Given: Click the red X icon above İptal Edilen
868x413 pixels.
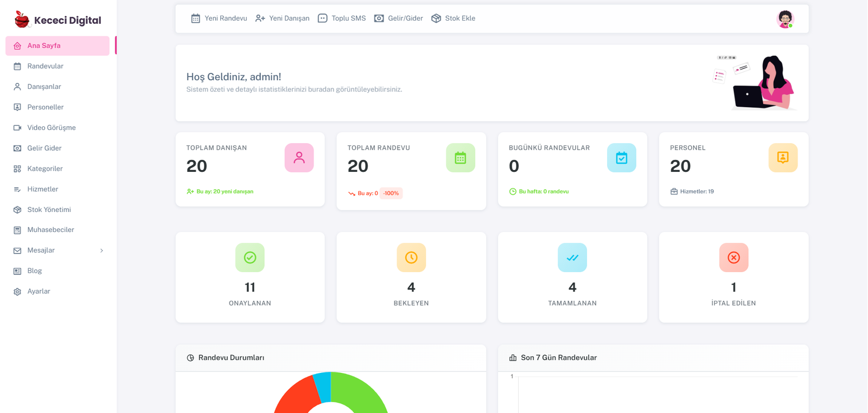Looking at the screenshot, I should (x=733, y=257).
